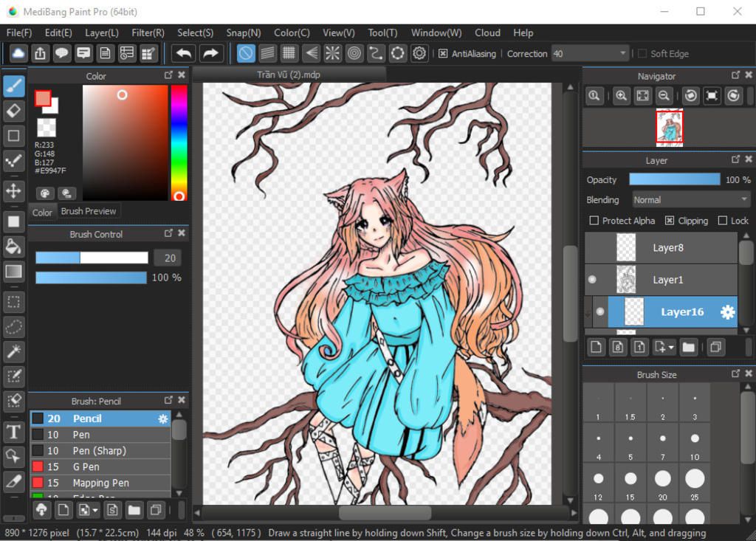Click the rainbow hue bar
Image resolution: width=756 pixels, height=541 pixels.
(x=179, y=142)
